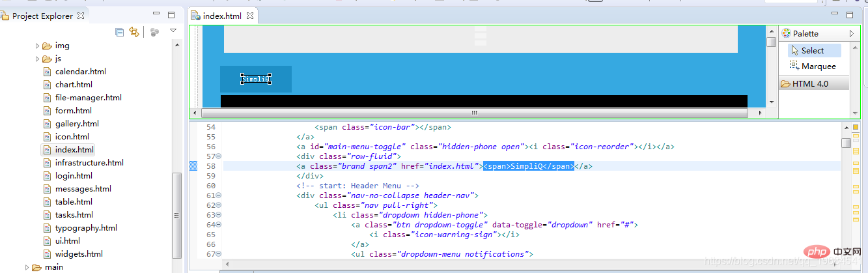Select widgets.html in the tree

tap(79, 254)
